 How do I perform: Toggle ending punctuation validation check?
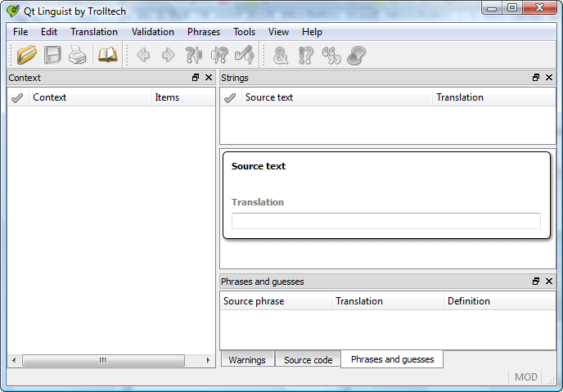pos(306,56)
